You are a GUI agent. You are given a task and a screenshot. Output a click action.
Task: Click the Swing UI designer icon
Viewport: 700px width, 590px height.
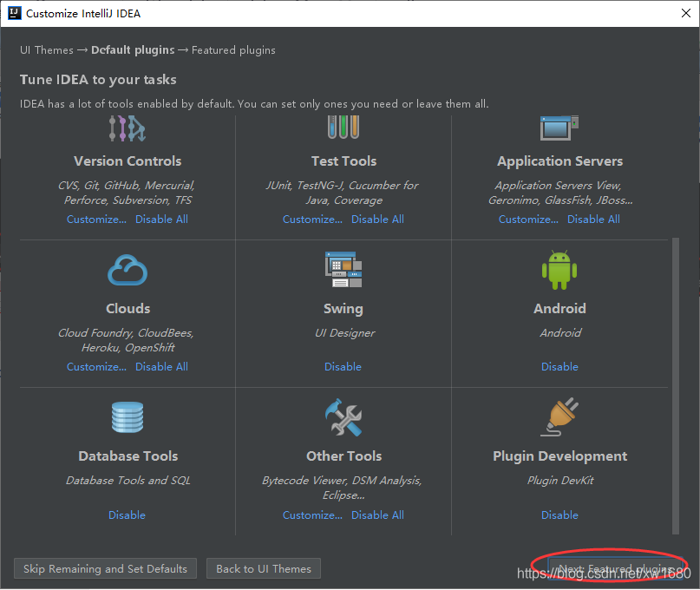point(343,270)
